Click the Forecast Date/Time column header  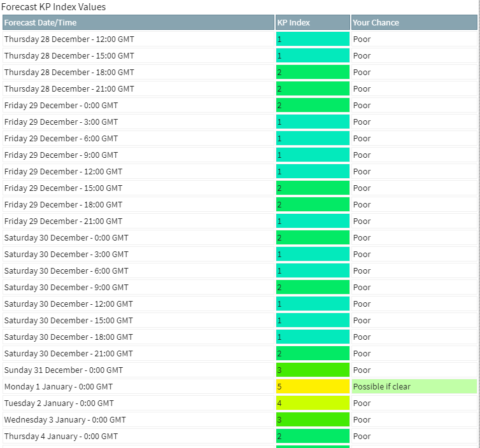138,23
